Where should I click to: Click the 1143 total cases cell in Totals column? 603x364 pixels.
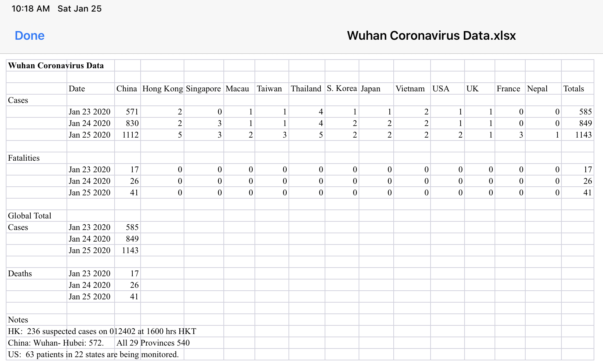tap(583, 135)
